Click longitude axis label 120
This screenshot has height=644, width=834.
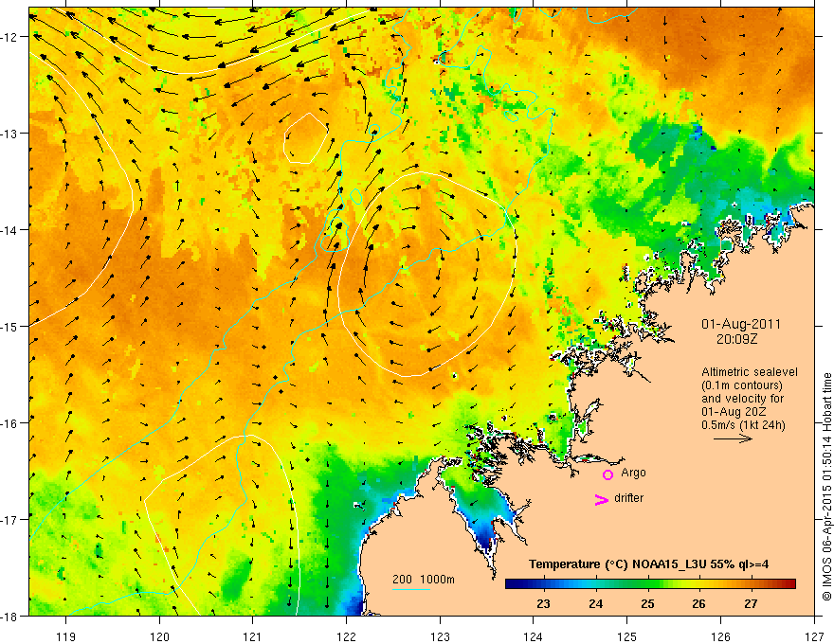click(x=159, y=636)
